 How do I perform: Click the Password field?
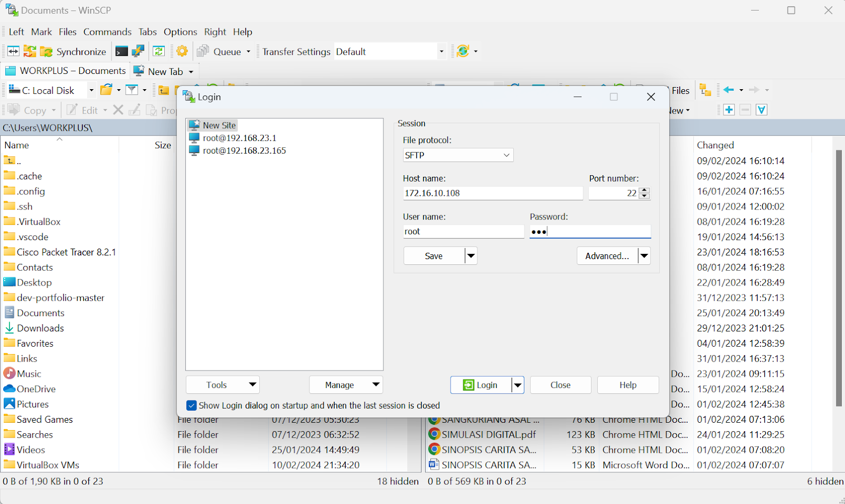[x=590, y=231]
